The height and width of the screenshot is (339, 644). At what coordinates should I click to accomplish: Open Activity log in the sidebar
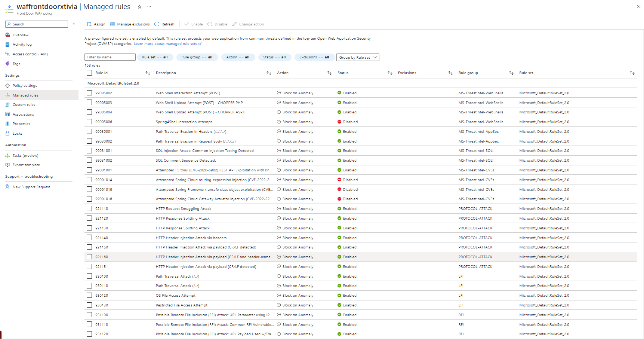pyautogui.click(x=22, y=45)
